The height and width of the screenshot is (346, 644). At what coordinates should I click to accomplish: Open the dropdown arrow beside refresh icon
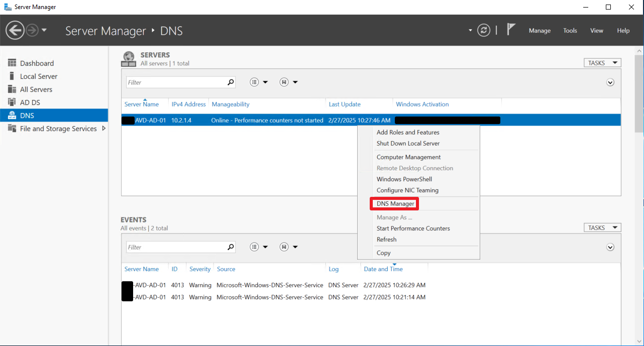click(x=470, y=30)
